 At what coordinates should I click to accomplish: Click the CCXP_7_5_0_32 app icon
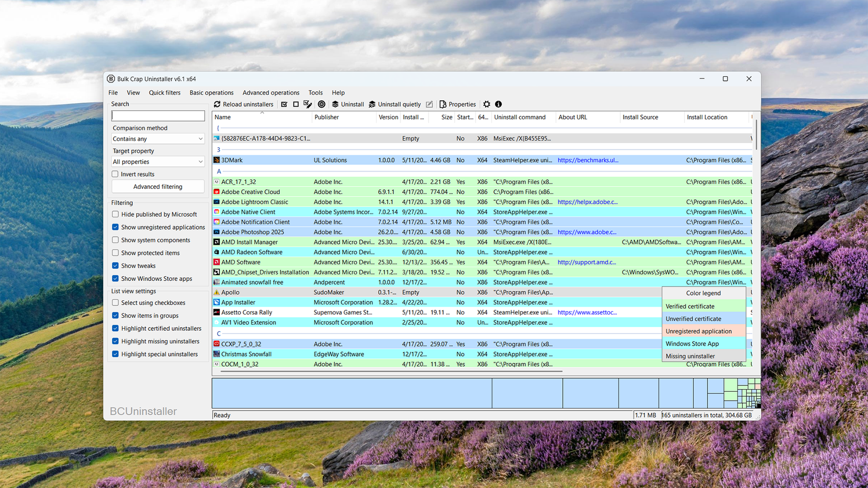pos(216,344)
